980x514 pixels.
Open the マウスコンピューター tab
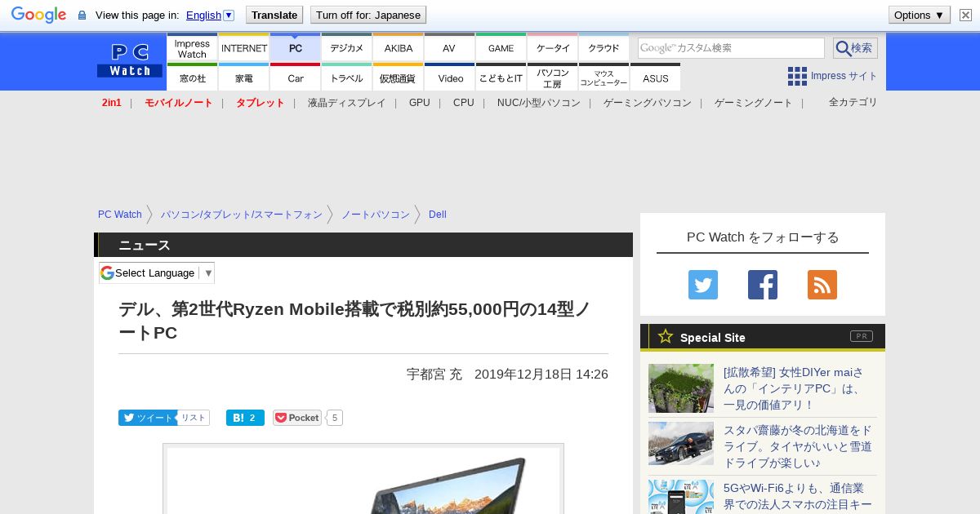(x=604, y=78)
